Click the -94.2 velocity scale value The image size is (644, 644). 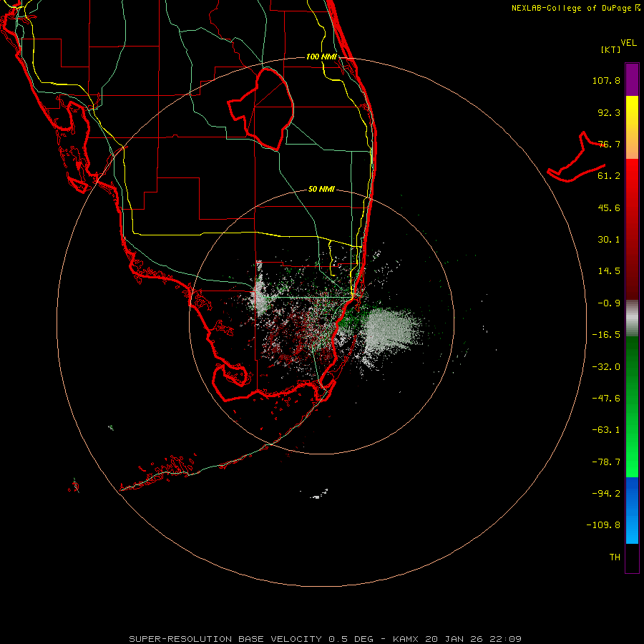point(606,494)
